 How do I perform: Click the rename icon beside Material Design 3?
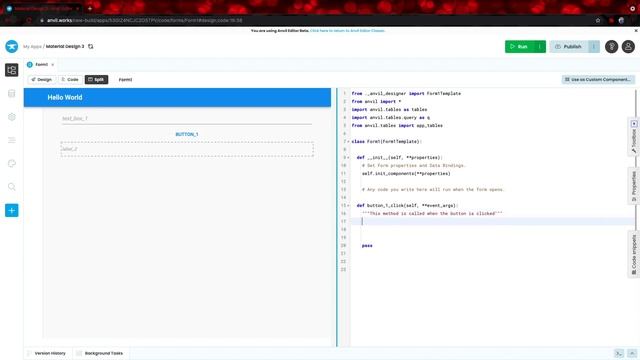[91, 47]
